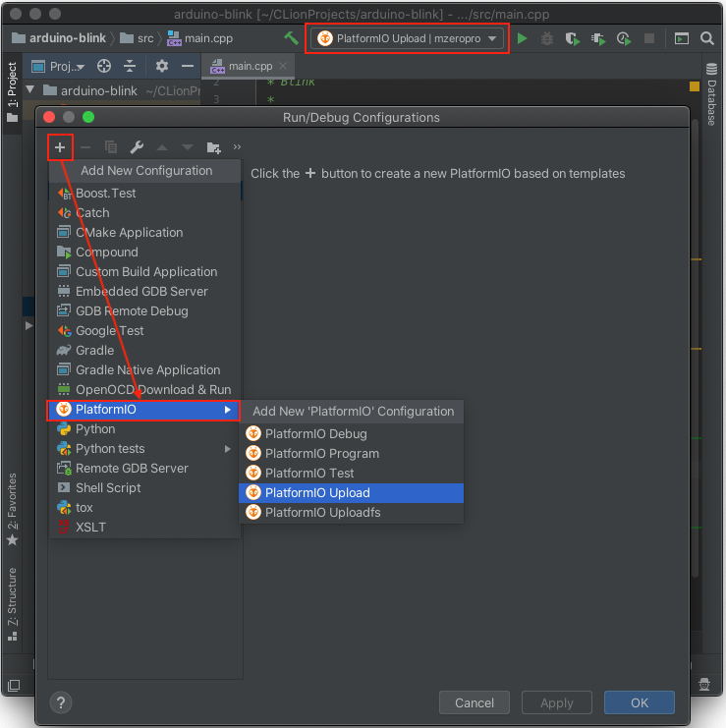Select Embedded GDB Server entry
726x728 pixels.
coord(144,292)
